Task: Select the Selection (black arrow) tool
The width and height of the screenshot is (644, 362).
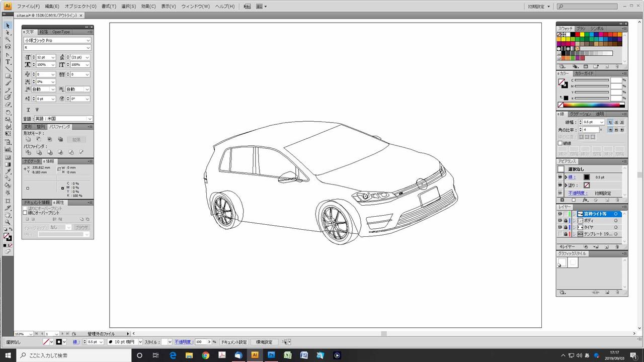Action: (8, 26)
